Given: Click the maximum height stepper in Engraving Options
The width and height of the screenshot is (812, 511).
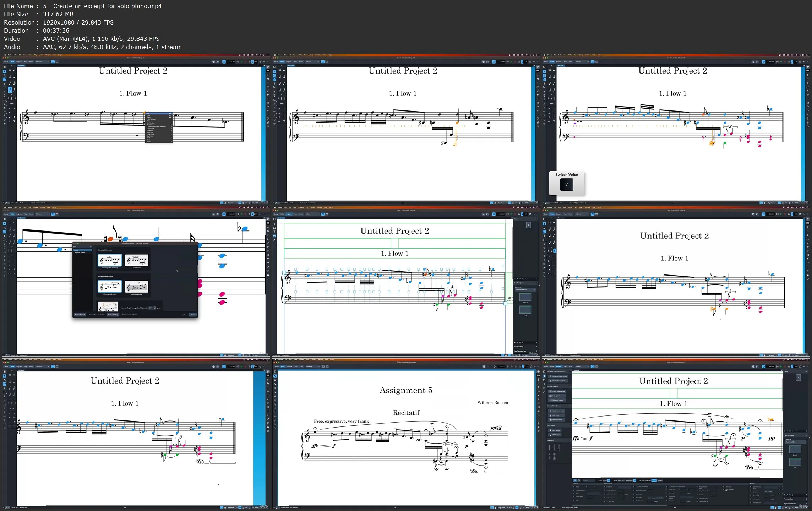Looking at the screenshot, I should click(155, 308).
